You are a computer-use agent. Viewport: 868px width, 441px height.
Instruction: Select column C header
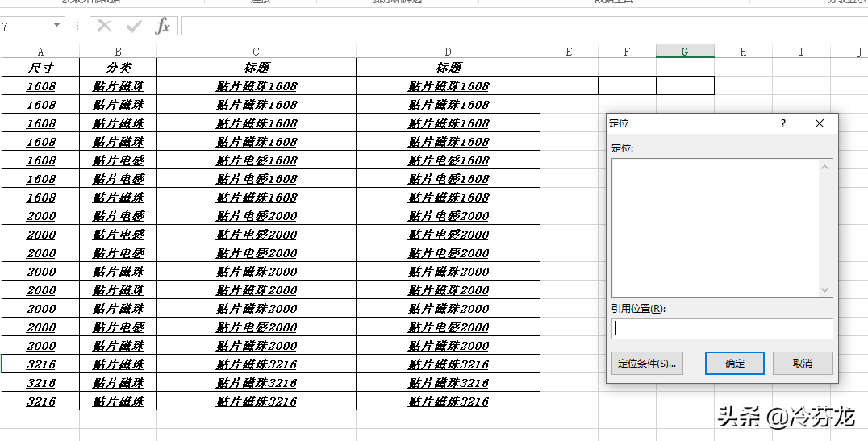pyautogui.click(x=257, y=52)
